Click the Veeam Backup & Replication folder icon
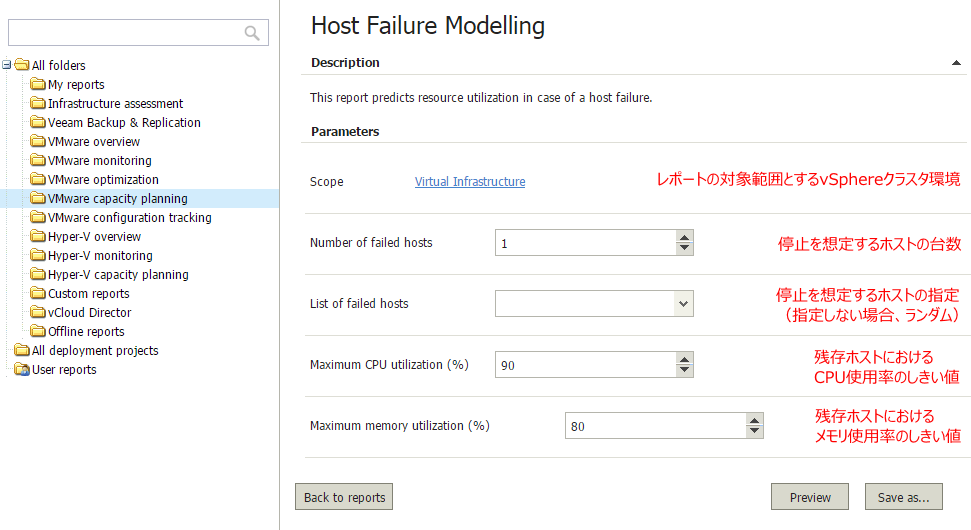The width and height of the screenshot is (971, 530). pos(38,122)
